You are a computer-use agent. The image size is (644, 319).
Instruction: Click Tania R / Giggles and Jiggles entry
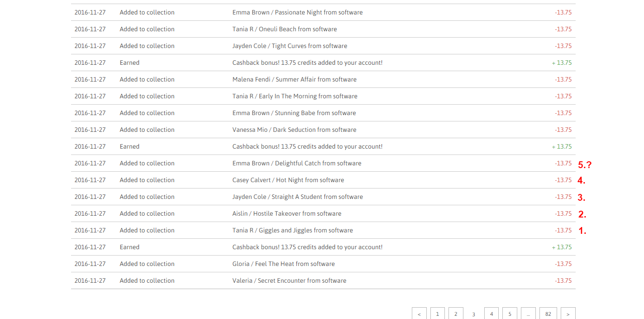[x=292, y=231]
